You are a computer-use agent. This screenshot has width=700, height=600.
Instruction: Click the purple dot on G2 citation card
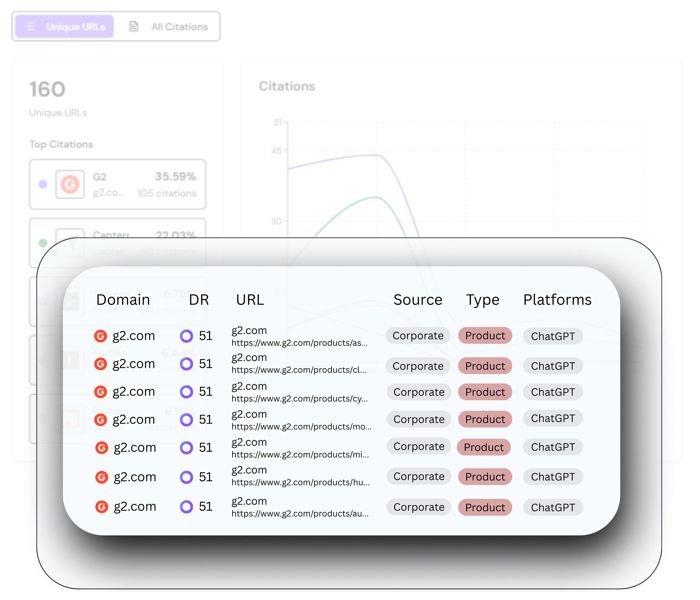43,184
